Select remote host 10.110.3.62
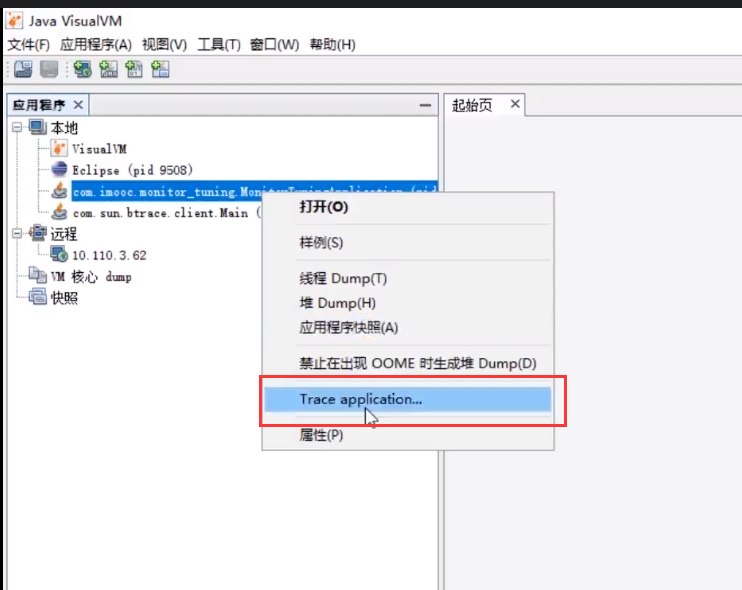 coord(109,255)
